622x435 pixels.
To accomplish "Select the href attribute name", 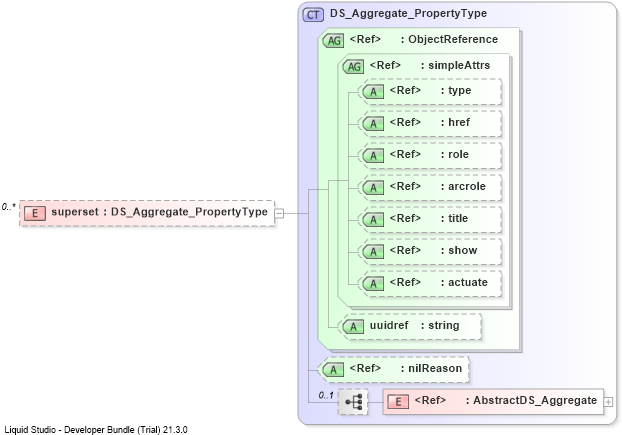I will (x=459, y=122).
